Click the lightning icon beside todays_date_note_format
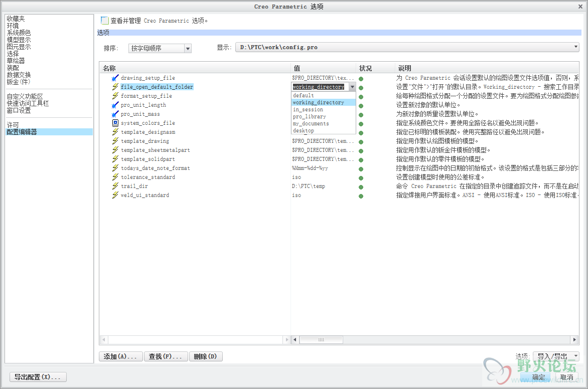 click(115, 168)
